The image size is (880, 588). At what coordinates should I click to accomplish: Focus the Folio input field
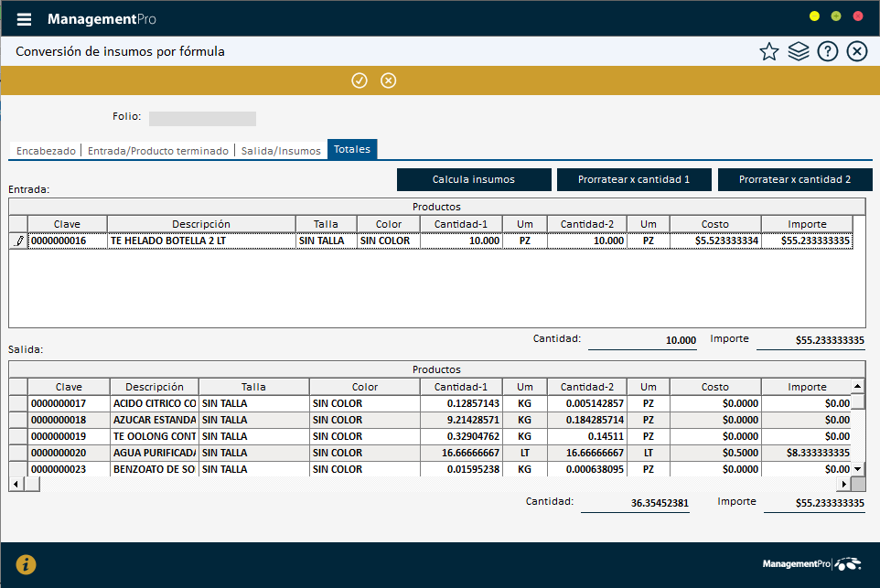pyautogui.click(x=202, y=118)
